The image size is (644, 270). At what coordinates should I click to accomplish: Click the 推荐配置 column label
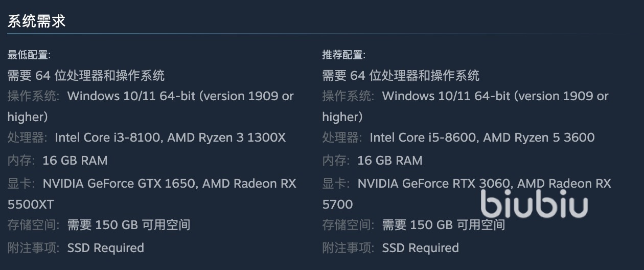pos(343,55)
